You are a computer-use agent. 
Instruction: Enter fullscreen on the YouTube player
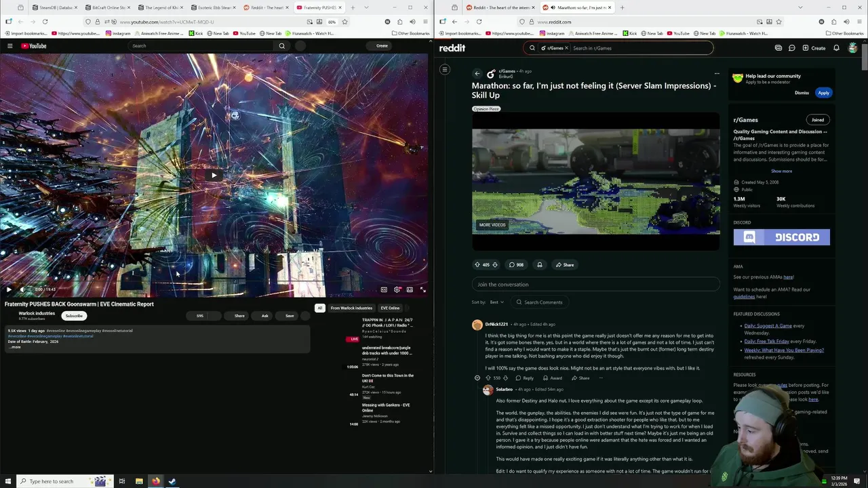pyautogui.click(x=422, y=289)
